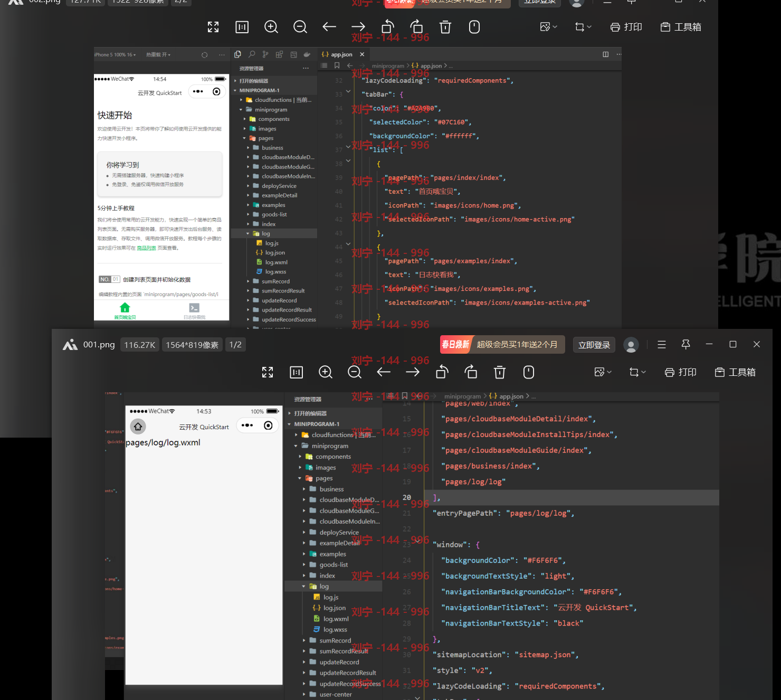
Task: Show actual size 1:1 in the 002.png window
Action: (x=242, y=27)
